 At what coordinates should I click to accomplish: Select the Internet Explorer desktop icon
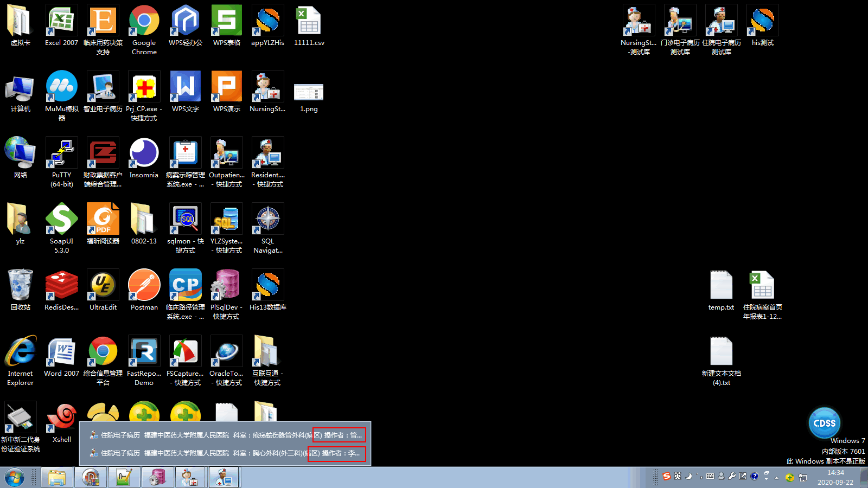[x=21, y=361]
